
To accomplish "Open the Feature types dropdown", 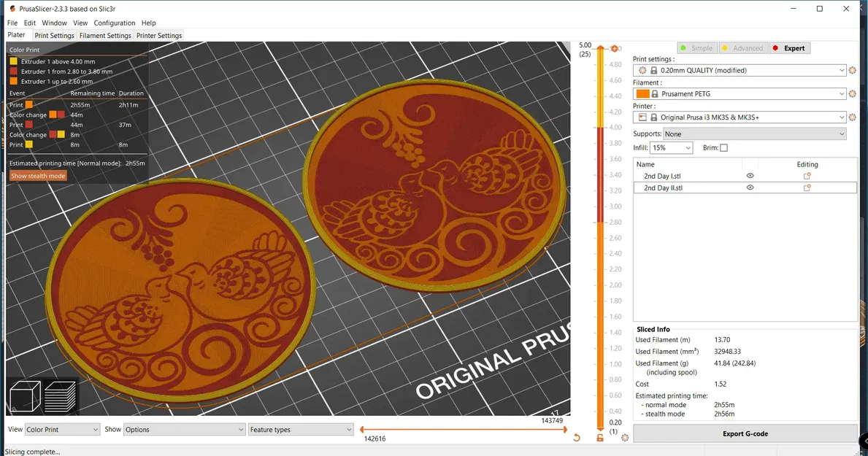I will tap(301, 430).
